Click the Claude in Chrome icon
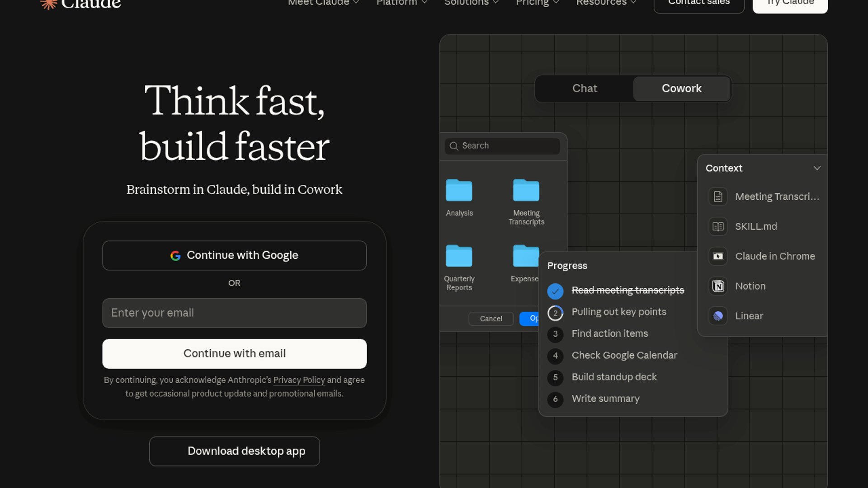 tap(718, 256)
